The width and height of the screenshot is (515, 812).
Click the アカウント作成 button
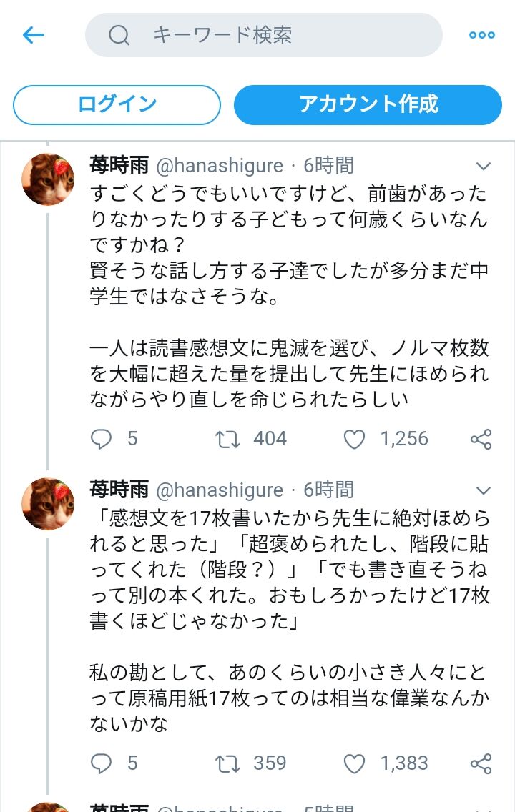point(368,104)
